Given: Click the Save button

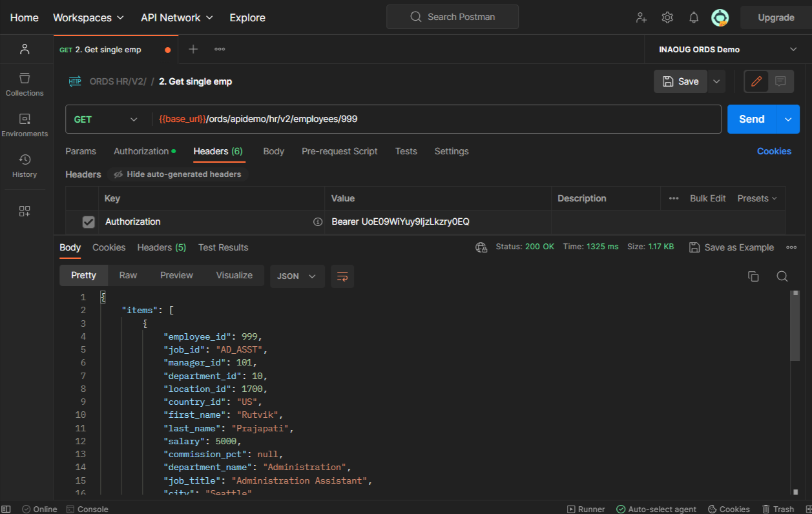Looking at the screenshot, I should [x=681, y=81].
